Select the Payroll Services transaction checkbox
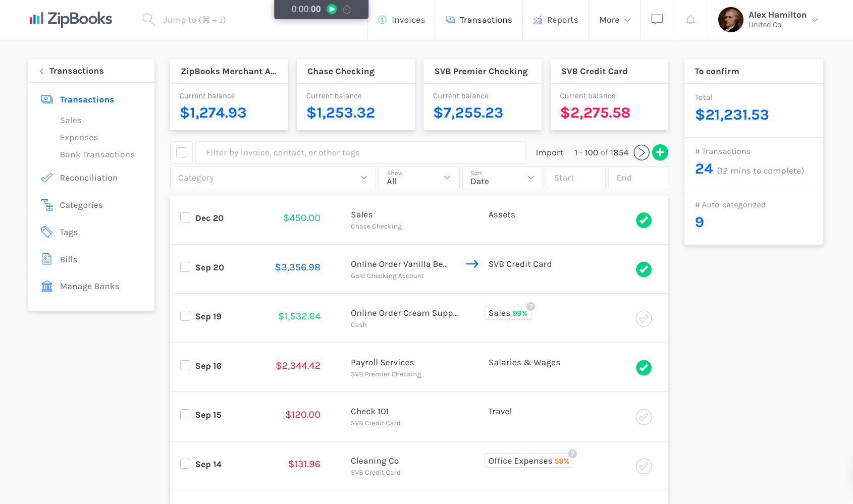 click(185, 365)
